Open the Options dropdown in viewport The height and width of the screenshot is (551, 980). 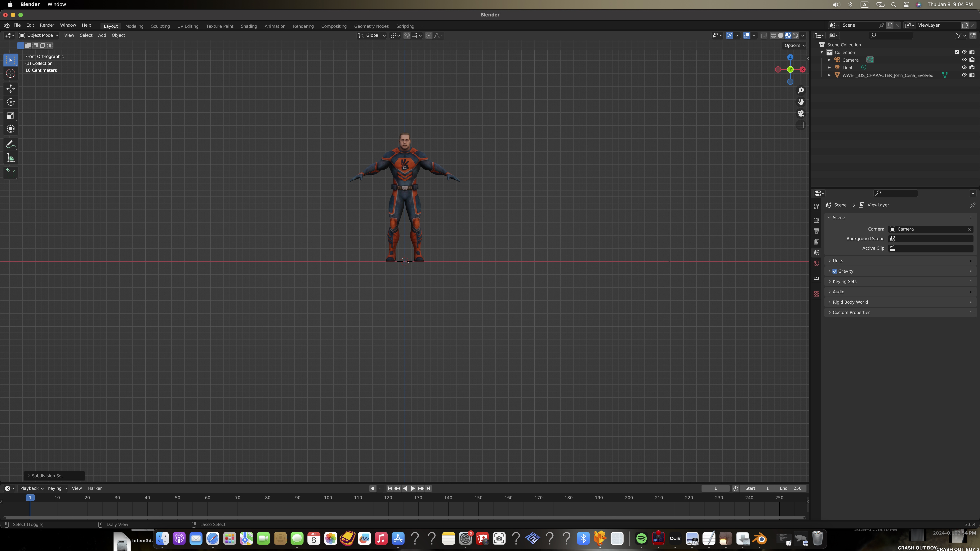point(795,45)
